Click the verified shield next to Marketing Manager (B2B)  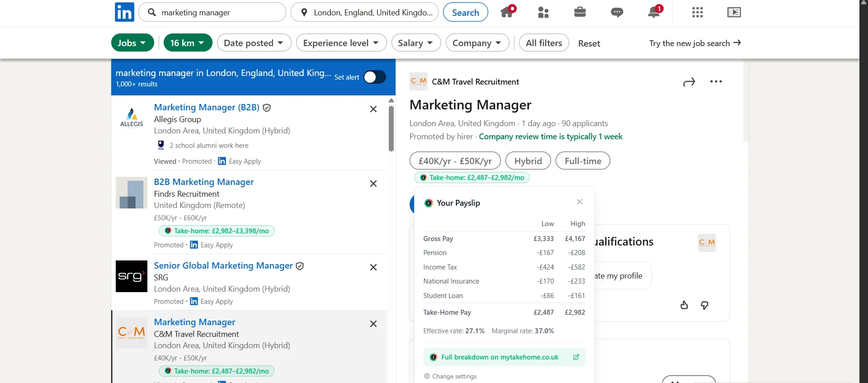[x=267, y=108]
